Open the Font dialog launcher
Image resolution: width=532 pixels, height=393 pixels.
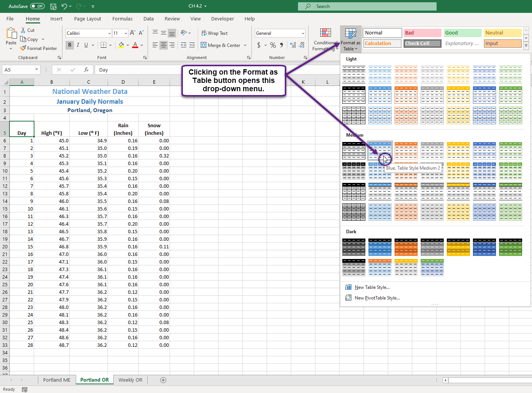point(145,58)
